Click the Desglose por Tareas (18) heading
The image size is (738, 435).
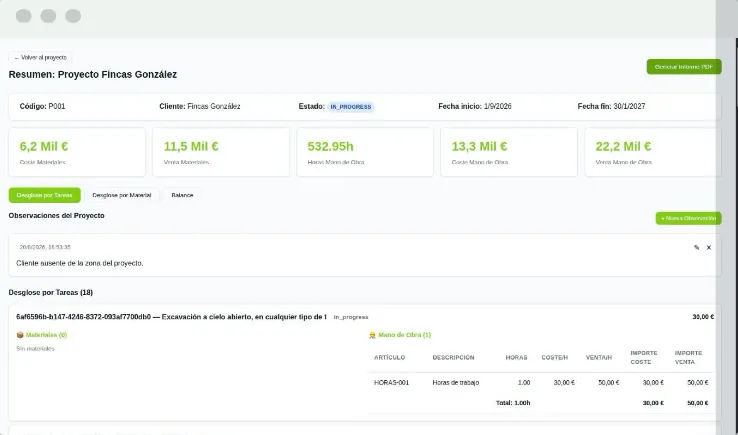click(x=51, y=292)
